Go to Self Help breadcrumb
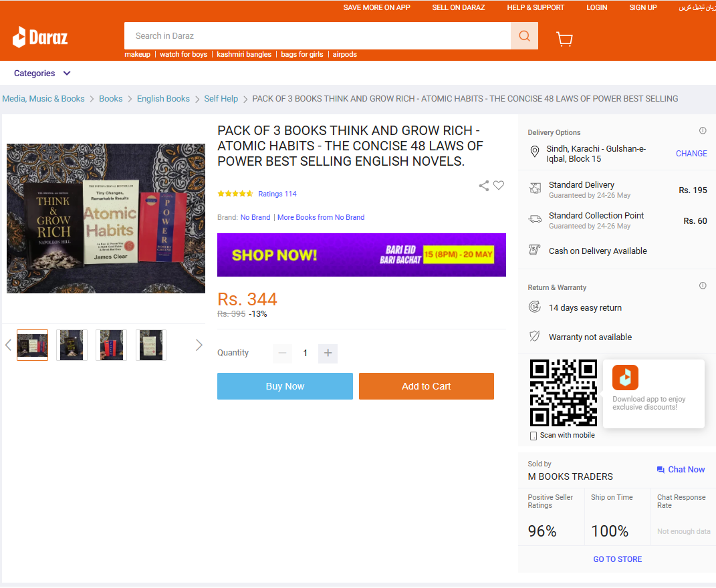The width and height of the screenshot is (716, 588). click(221, 99)
